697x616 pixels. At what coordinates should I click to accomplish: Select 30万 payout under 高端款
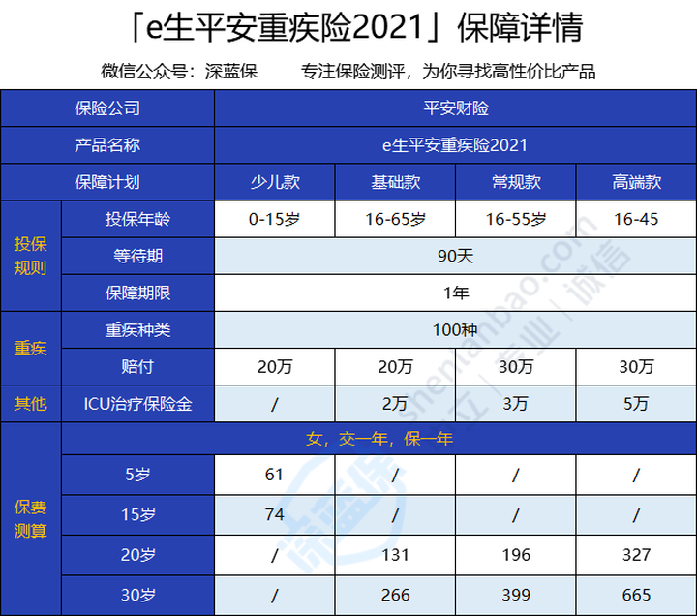(636, 366)
